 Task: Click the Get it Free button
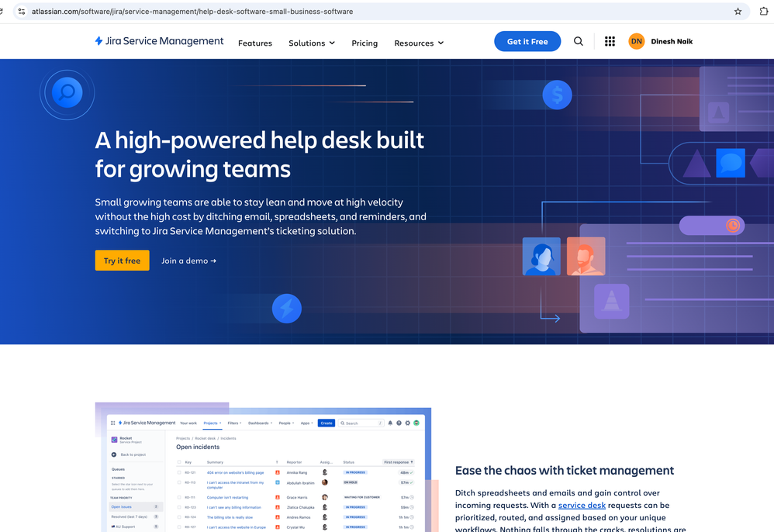(527, 41)
